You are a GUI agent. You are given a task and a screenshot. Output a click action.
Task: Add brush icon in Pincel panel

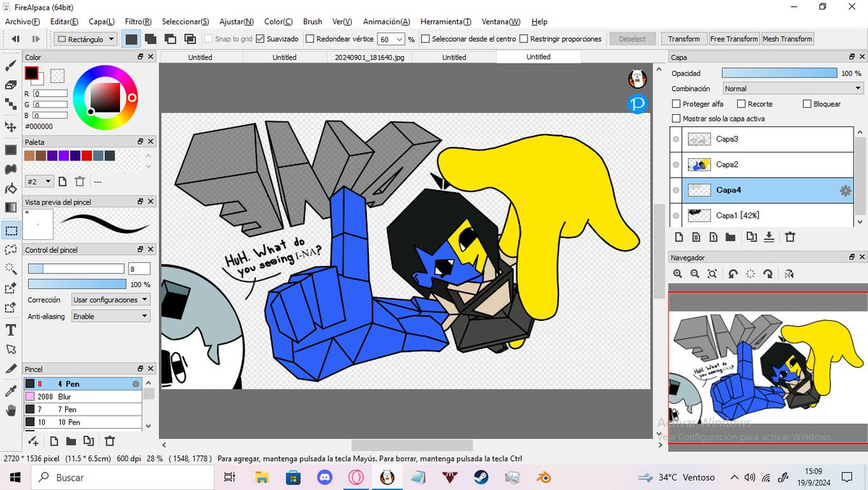pyautogui.click(x=33, y=441)
